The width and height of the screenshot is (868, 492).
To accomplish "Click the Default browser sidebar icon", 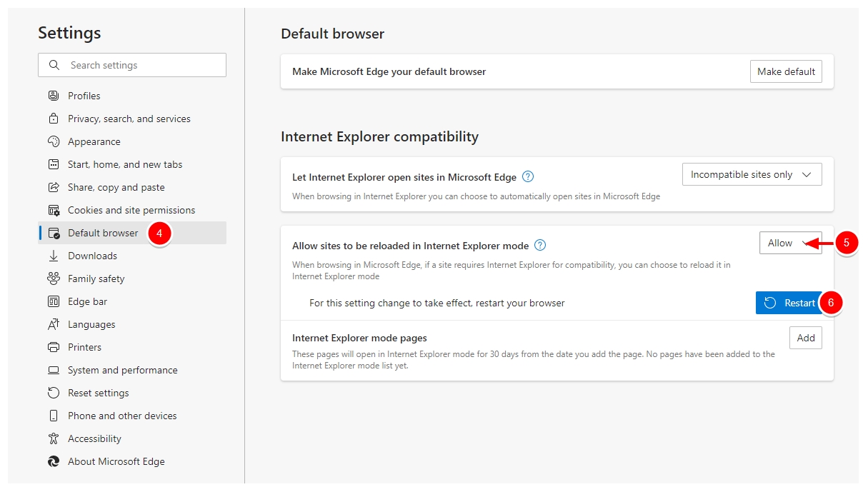I will tap(54, 233).
